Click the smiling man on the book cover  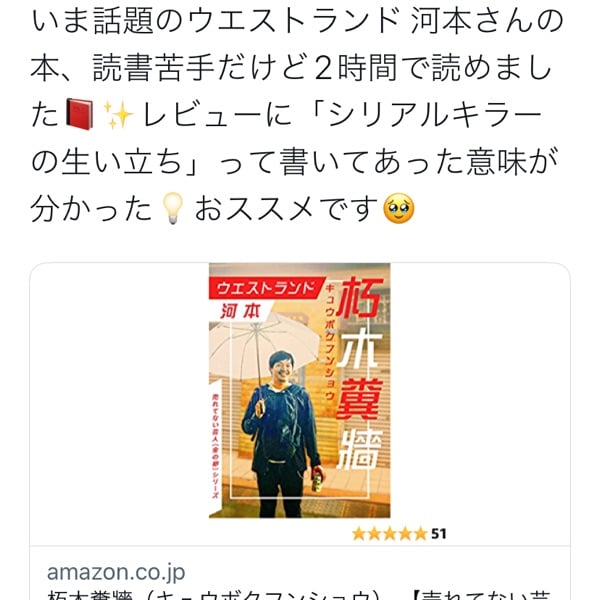pyautogui.click(x=282, y=434)
